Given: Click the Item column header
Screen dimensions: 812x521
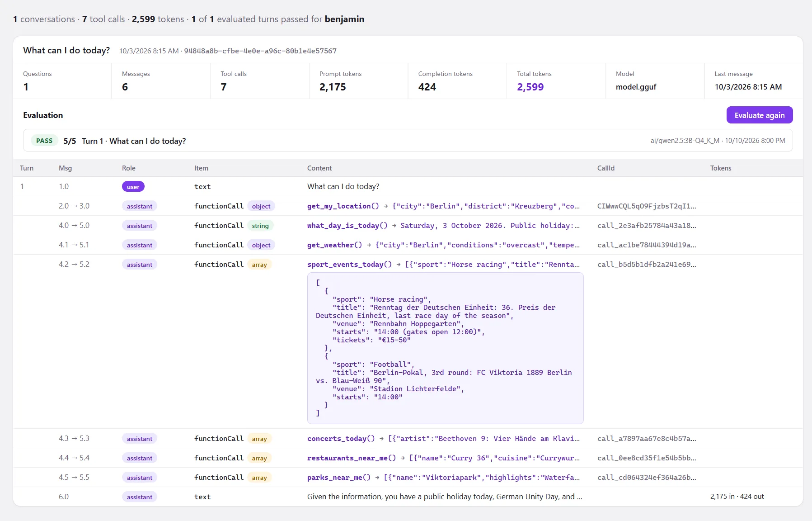Looking at the screenshot, I should pos(201,168).
